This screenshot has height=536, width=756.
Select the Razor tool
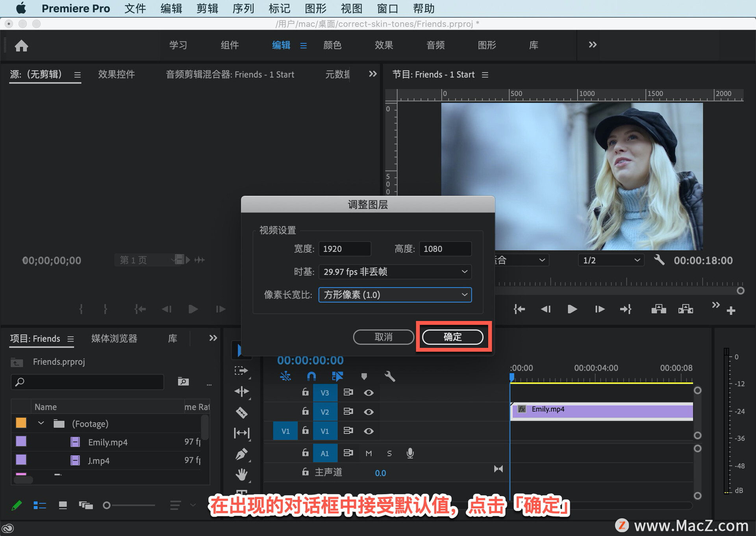(242, 412)
